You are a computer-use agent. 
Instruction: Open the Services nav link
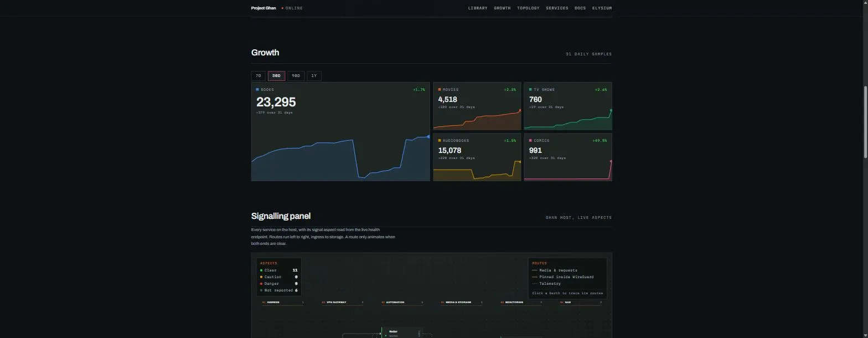coord(557,8)
